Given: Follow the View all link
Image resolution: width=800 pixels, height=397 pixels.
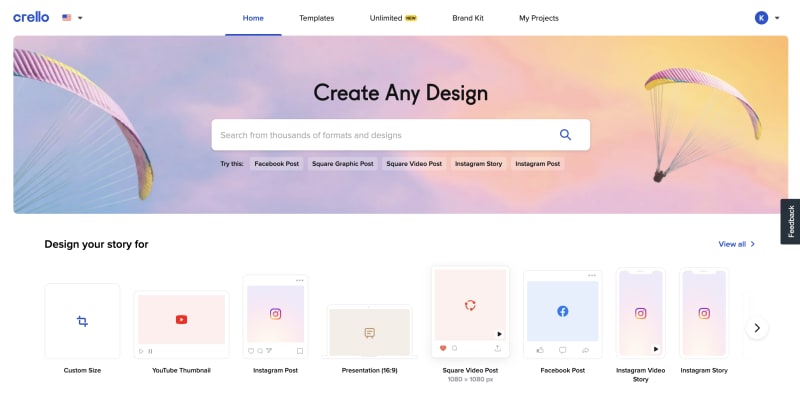Looking at the screenshot, I should [737, 244].
